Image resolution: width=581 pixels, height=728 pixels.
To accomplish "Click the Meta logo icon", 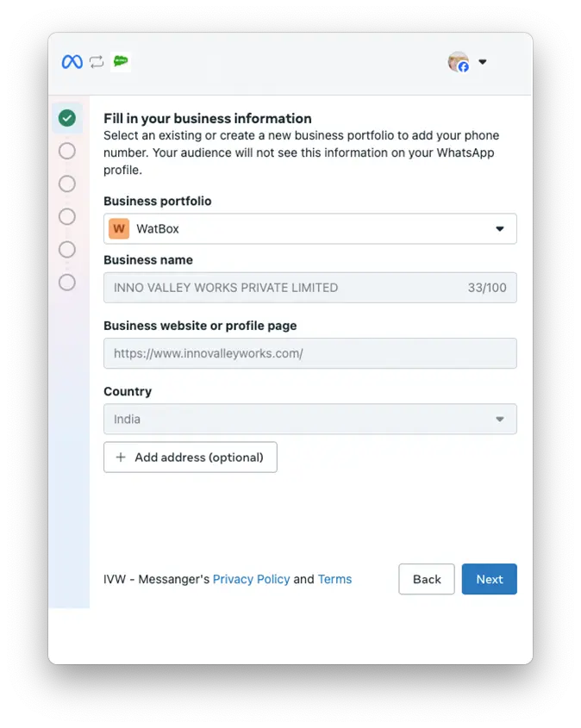I will [72, 61].
